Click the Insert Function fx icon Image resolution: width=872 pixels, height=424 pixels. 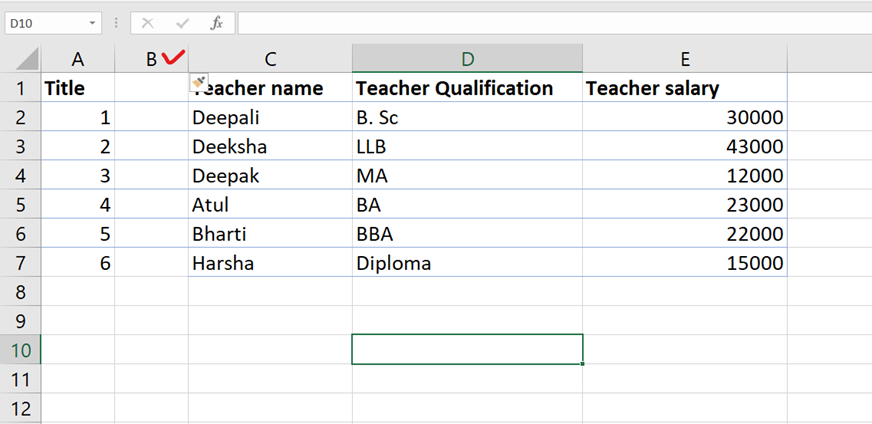(216, 22)
